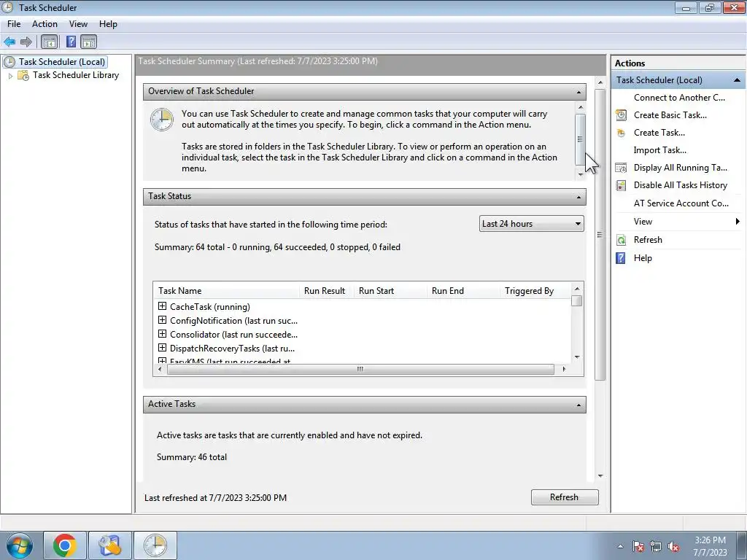The width and height of the screenshot is (747, 560).
Task: Click the Run End column header
Action: click(463, 291)
